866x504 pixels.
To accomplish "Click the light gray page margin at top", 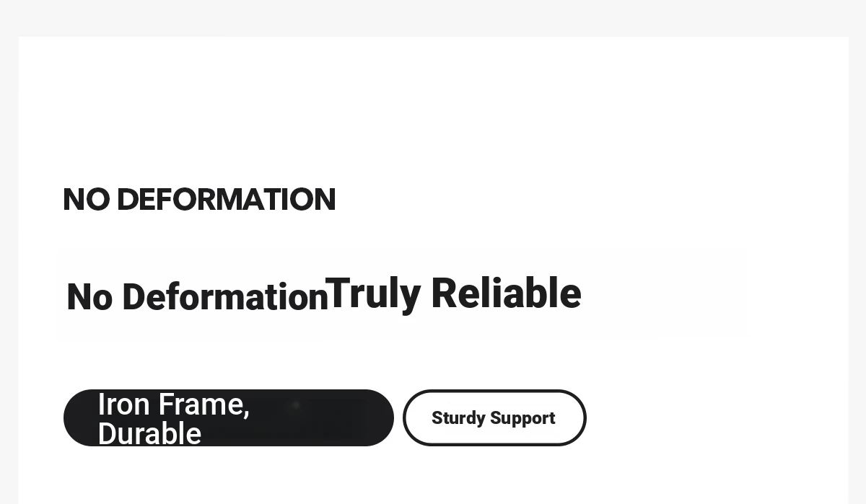I will 433,17.
